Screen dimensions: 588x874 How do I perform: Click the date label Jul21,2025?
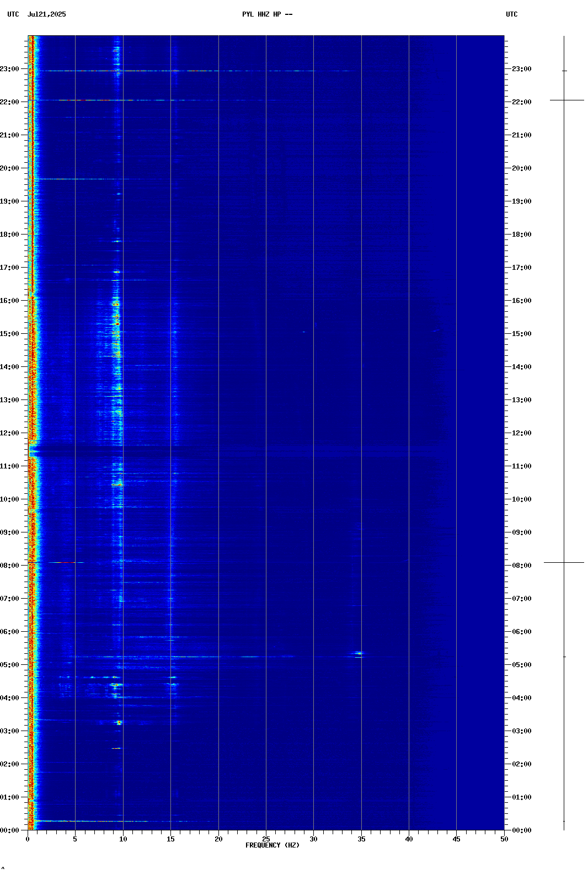click(x=47, y=14)
